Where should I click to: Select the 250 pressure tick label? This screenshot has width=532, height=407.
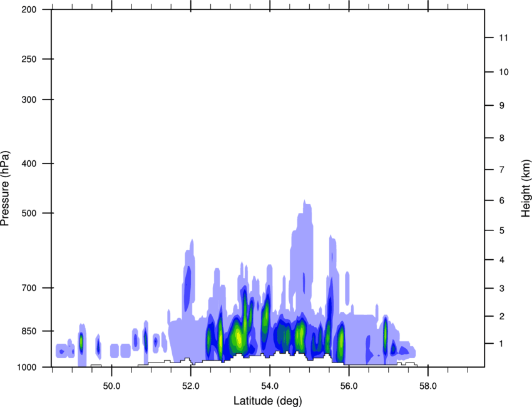point(29,59)
